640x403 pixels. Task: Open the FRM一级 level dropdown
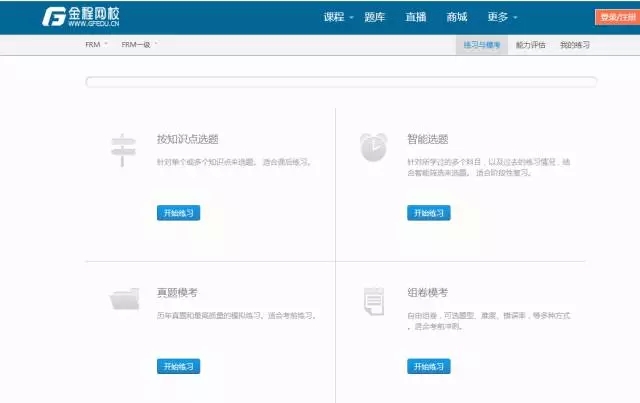tap(139, 45)
